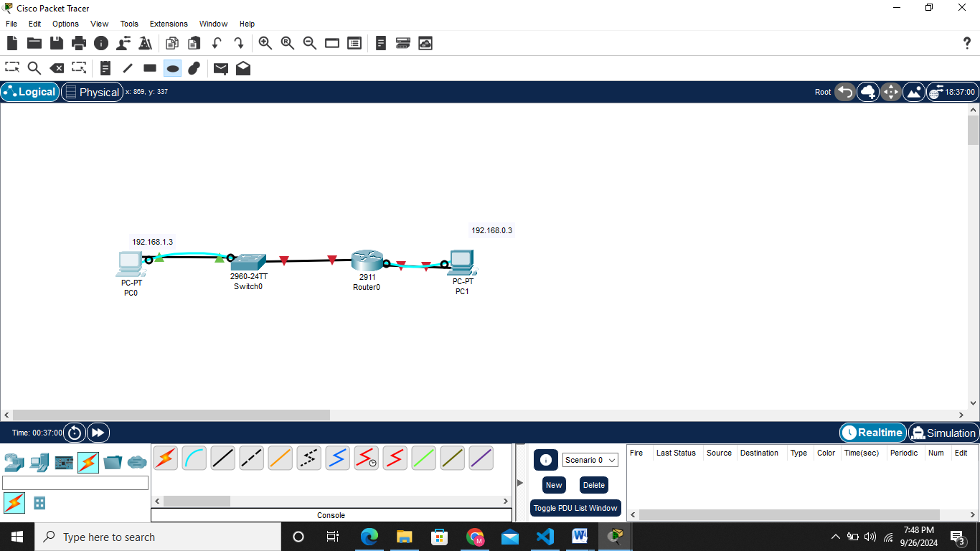Switch to Physical workspace view
Image resolution: width=980 pixels, height=551 pixels.
pyautogui.click(x=92, y=92)
